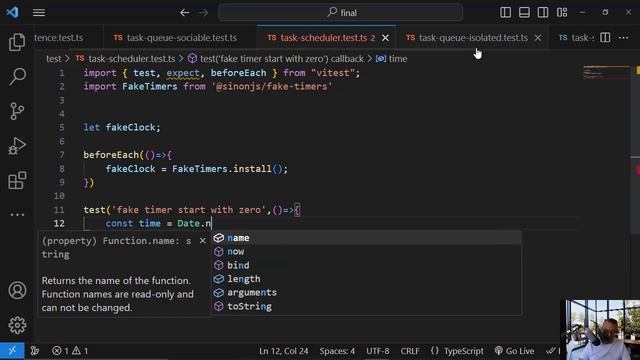This screenshot has width=640, height=360.
Task: Open the Accounts menu icon
Action: 17,290
